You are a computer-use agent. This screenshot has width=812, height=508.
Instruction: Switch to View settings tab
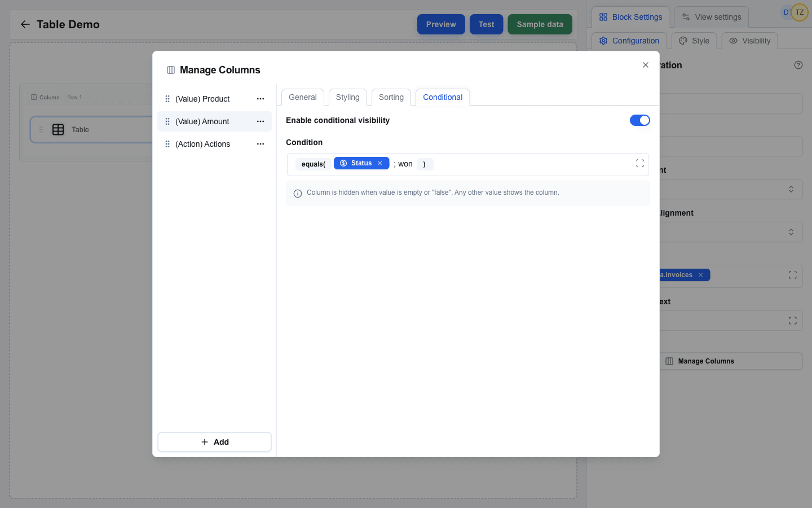[712, 17]
